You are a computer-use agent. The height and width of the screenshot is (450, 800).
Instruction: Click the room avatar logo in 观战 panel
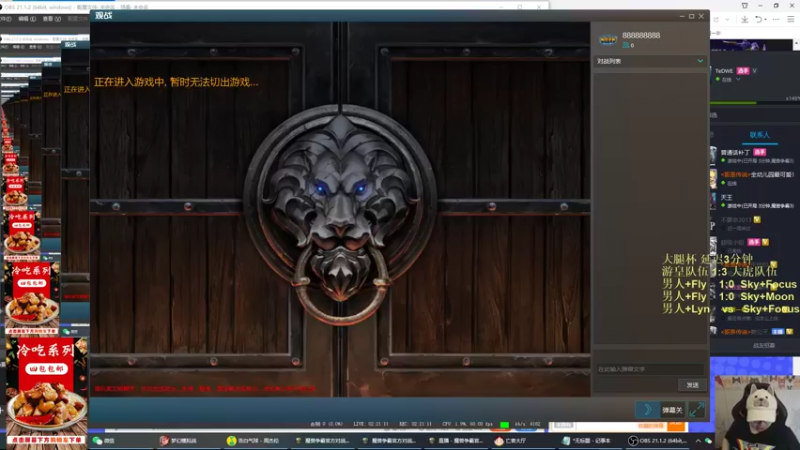[x=608, y=40]
